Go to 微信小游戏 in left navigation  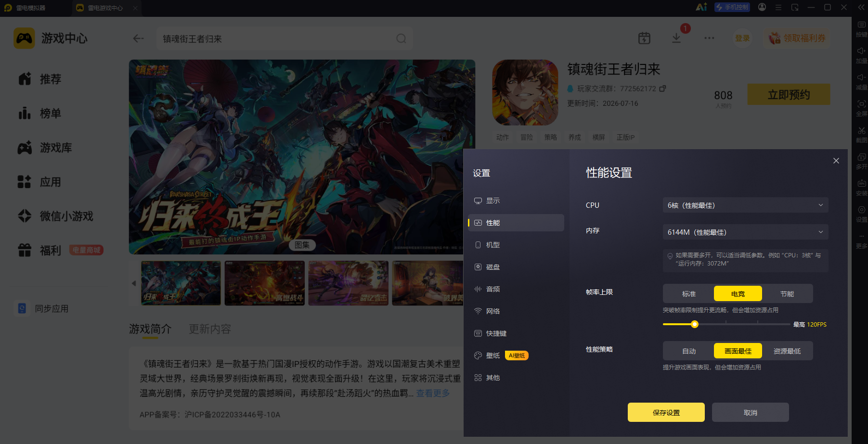pos(55,216)
